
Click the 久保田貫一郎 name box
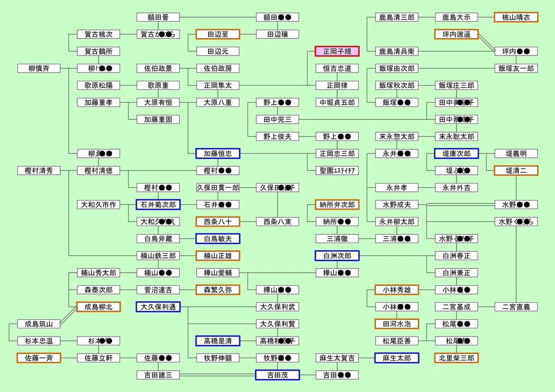point(218,188)
